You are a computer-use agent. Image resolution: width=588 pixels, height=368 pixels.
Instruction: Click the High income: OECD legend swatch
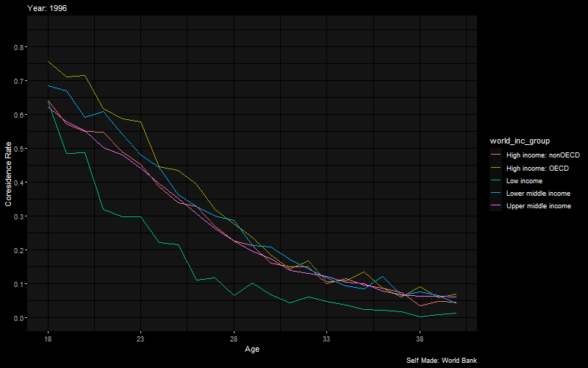click(495, 168)
